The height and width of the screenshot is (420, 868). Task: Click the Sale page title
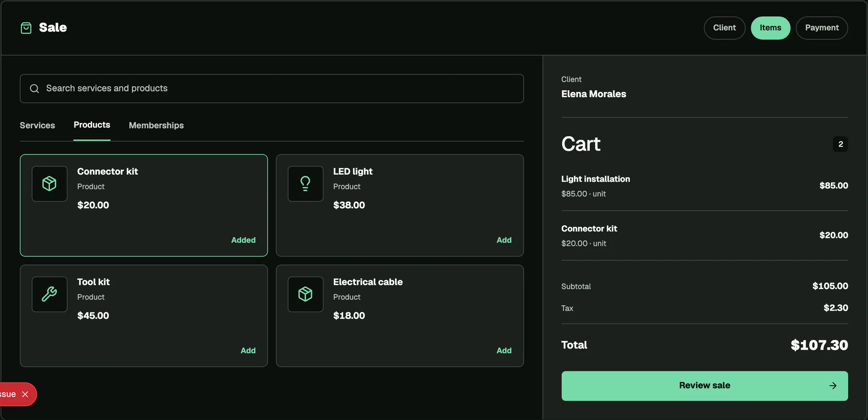(x=53, y=28)
